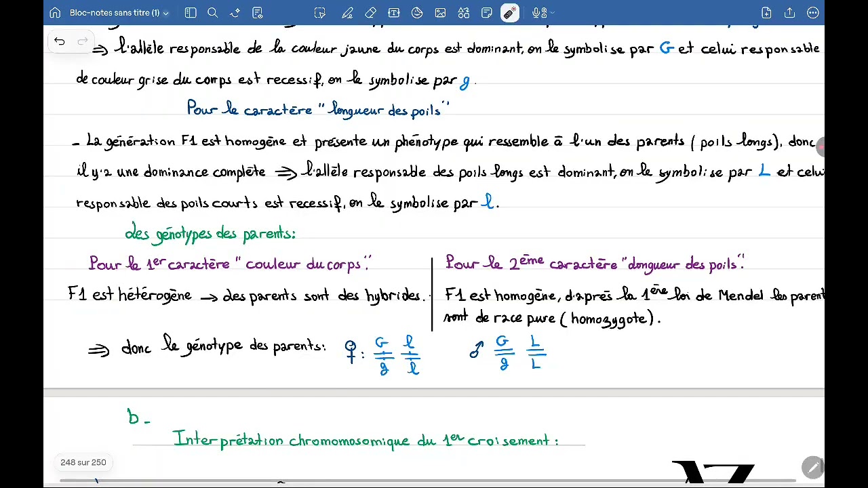Go to the home library icon

tap(56, 13)
